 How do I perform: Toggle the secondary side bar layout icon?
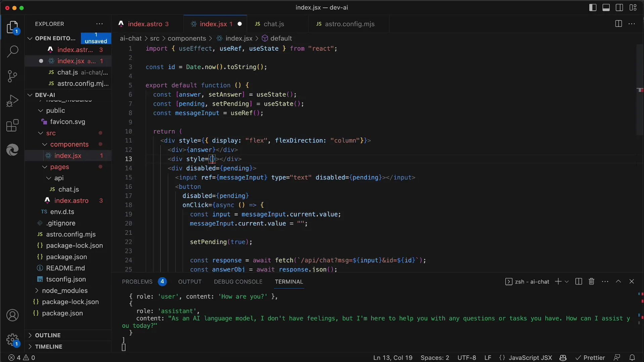click(x=619, y=7)
